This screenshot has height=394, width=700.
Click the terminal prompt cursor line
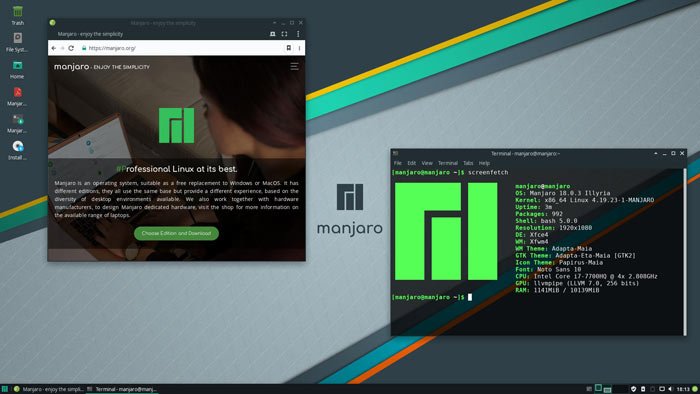432,297
